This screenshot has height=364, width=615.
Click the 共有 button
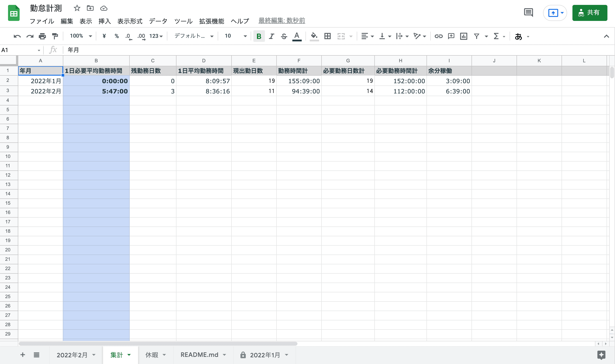pos(590,12)
